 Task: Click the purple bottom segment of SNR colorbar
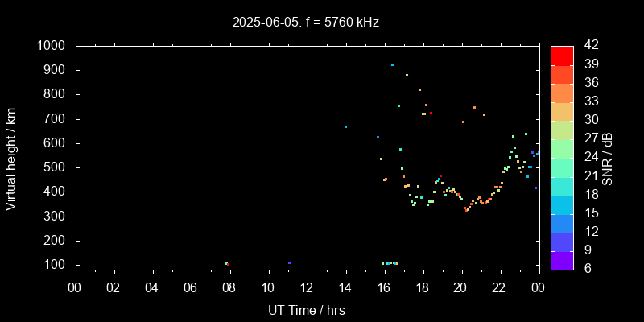click(x=562, y=260)
